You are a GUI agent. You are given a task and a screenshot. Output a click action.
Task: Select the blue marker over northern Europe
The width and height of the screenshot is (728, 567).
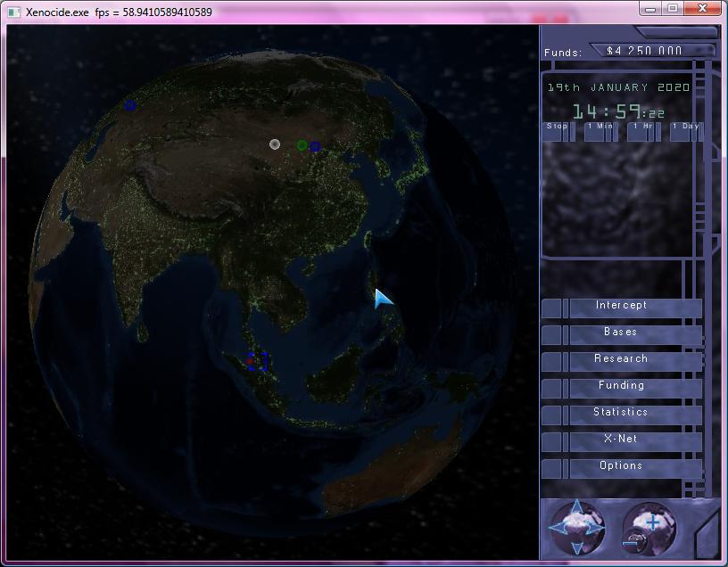(x=130, y=105)
